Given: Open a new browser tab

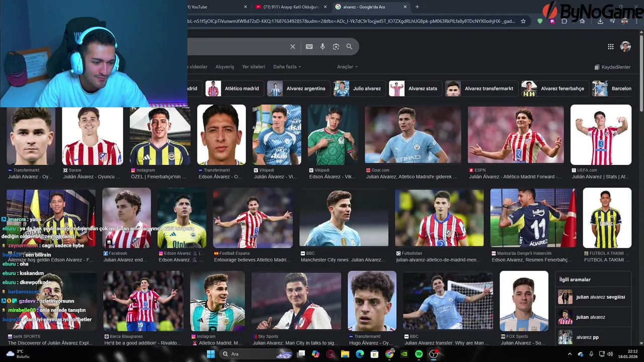Looking at the screenshot, I should pyautogui.click(x=417, y=7).
